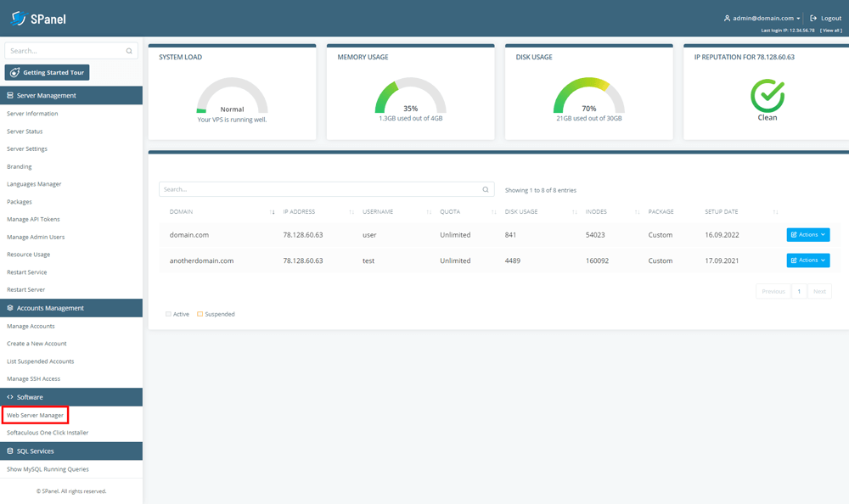Select Packages in sidebar
The image size is (849, 504).
pos(19,202)
